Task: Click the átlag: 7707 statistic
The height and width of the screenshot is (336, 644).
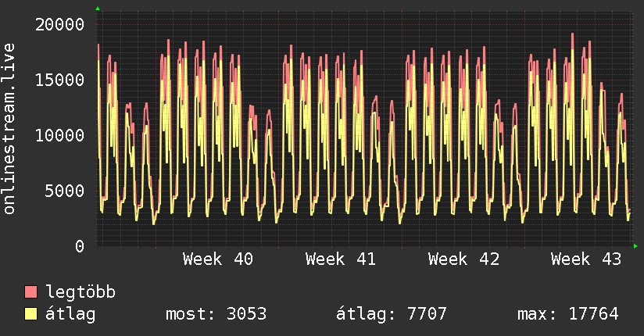Action: [x=391, y=314]
